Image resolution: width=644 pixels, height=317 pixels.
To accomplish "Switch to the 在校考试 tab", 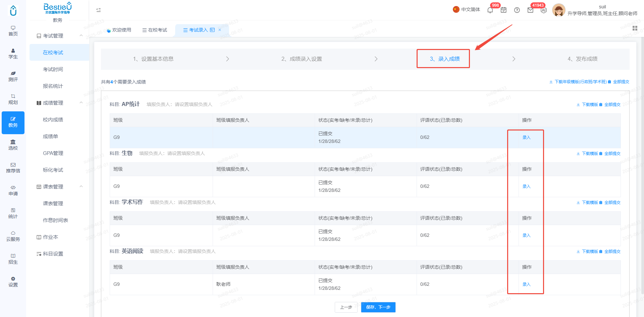I will pyautogui.click(x=155, y=30).
